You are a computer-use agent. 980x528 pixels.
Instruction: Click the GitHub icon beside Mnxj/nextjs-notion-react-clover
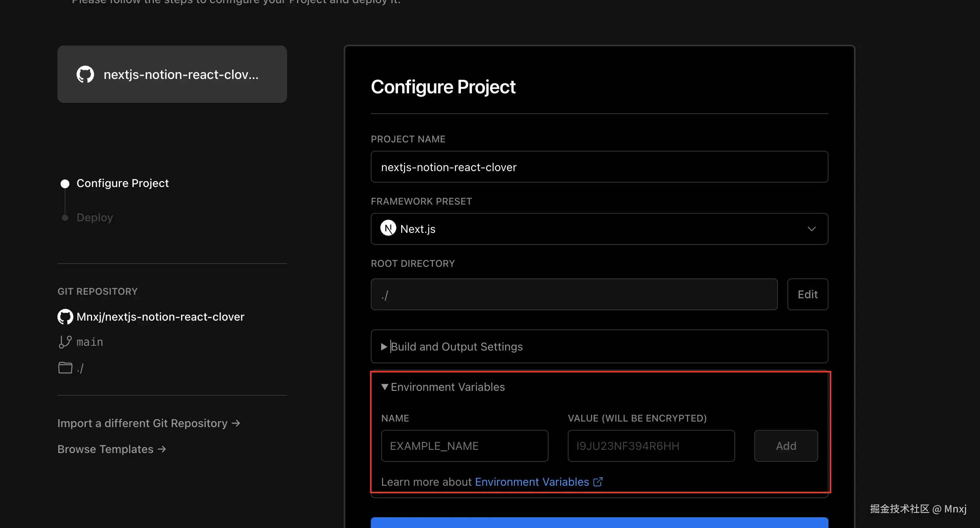[65, 317]
